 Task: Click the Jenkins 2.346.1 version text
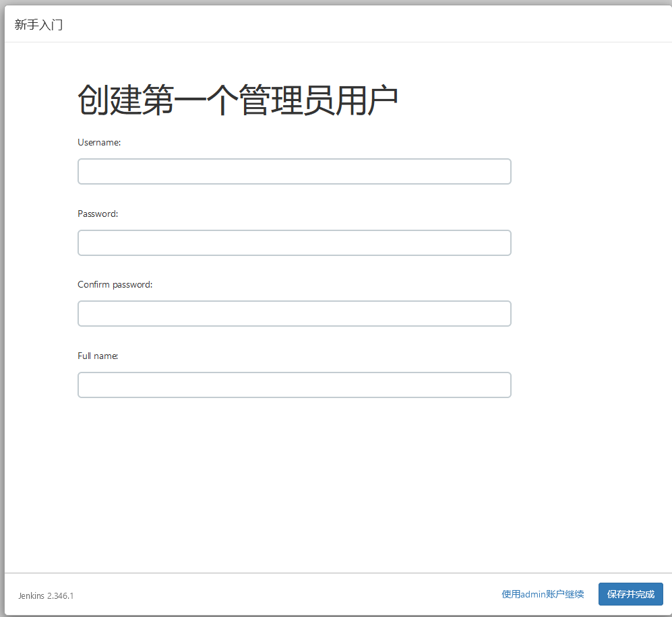46,595
